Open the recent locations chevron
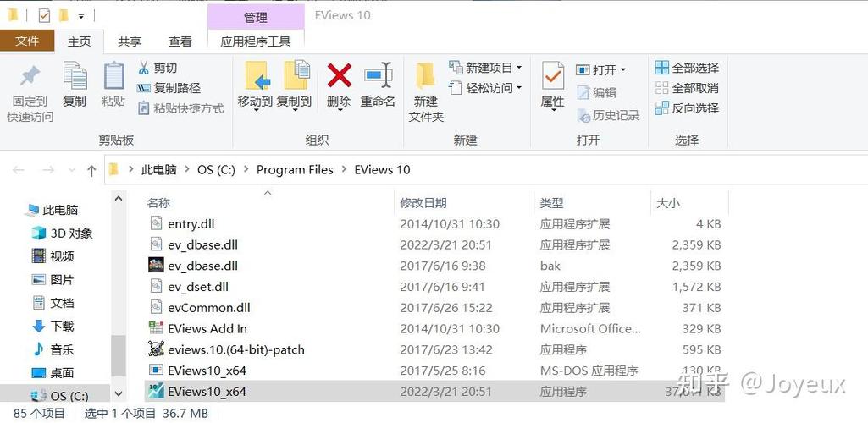Screen dimensions: 868x423 pyautogui.click(x=71, y=170)
